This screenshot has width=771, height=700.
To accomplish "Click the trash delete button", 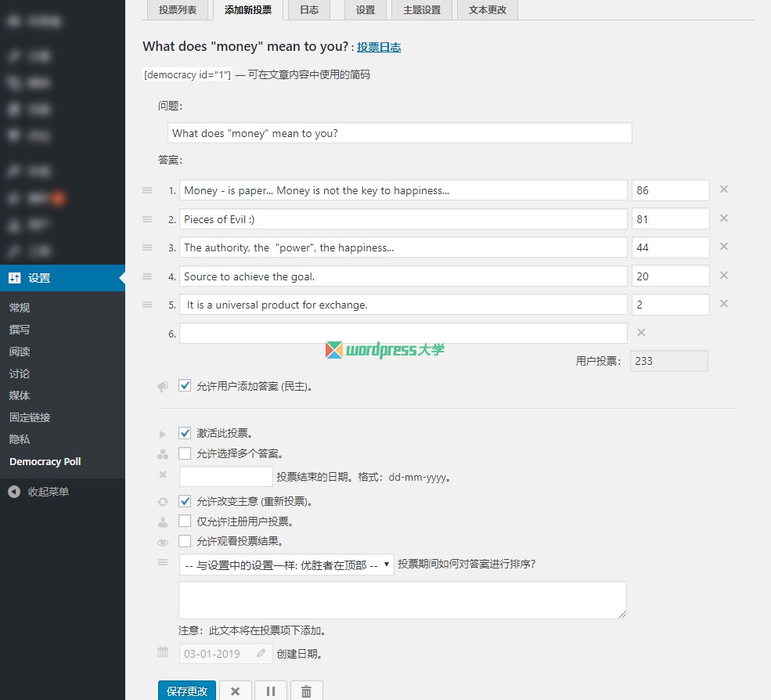I will [x=306, y=691].
